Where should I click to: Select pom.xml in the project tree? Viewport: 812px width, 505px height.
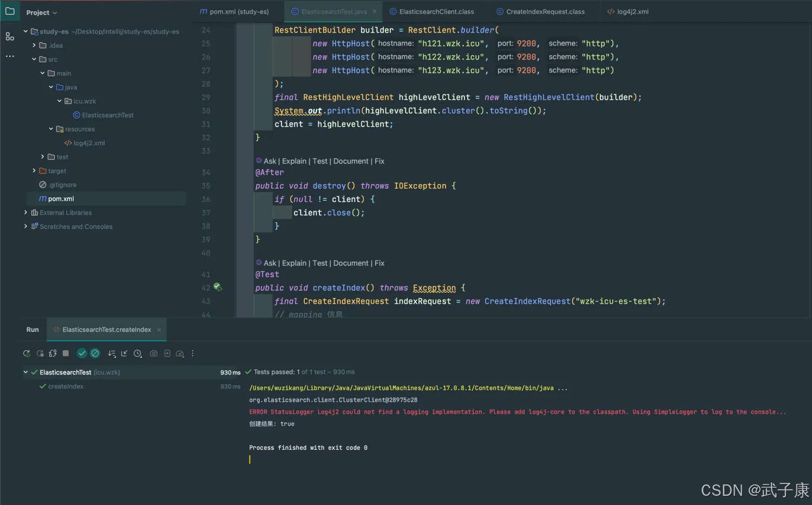[61, 199]
